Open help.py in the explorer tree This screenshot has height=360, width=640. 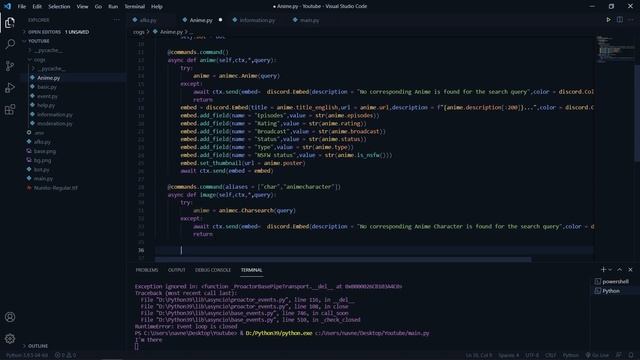(x=46, y=105)
